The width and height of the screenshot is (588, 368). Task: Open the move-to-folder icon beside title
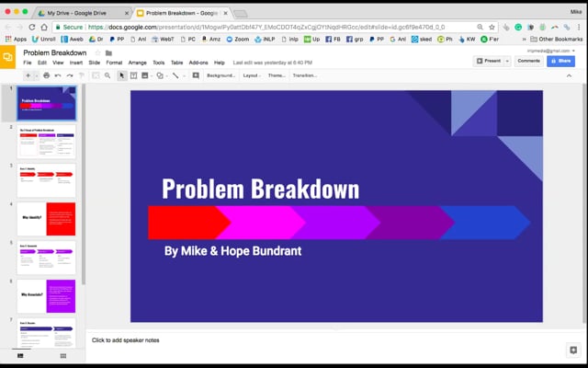(108, 53)
